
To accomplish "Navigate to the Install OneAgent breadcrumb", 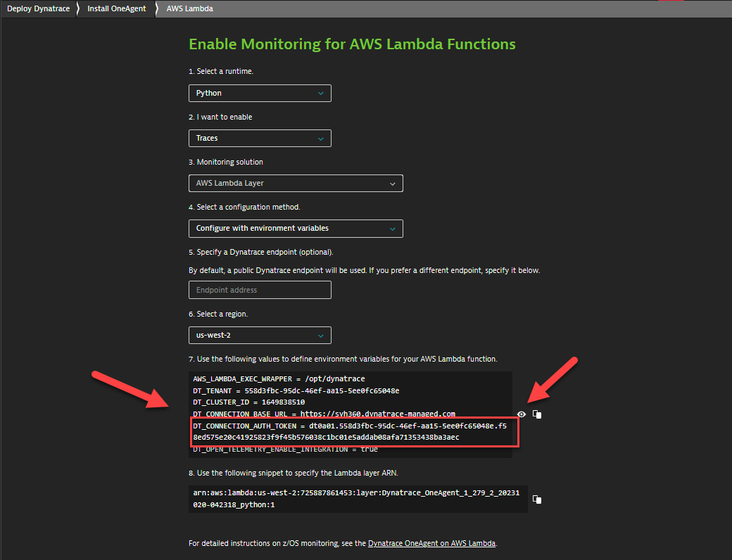I will coord(118,9).
